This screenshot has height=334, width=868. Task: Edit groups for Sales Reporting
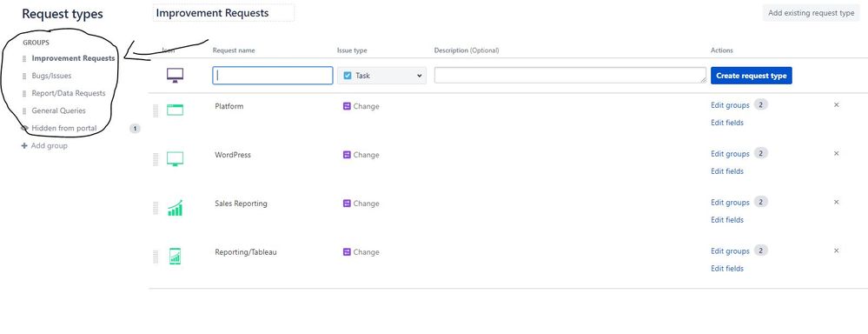click(x=730, y=203)
